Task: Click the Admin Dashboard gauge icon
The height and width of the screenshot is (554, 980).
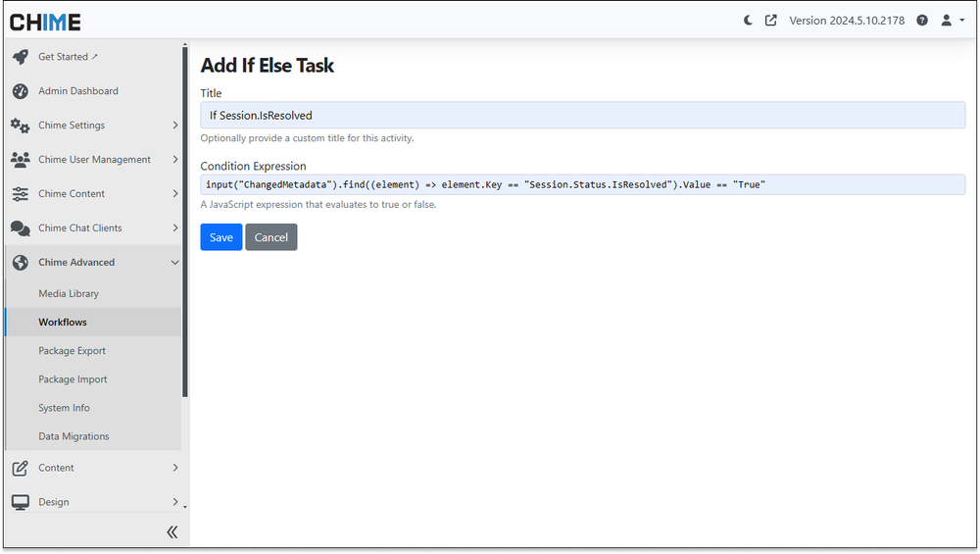Action: pyautogui.click(x=21, y=91)
